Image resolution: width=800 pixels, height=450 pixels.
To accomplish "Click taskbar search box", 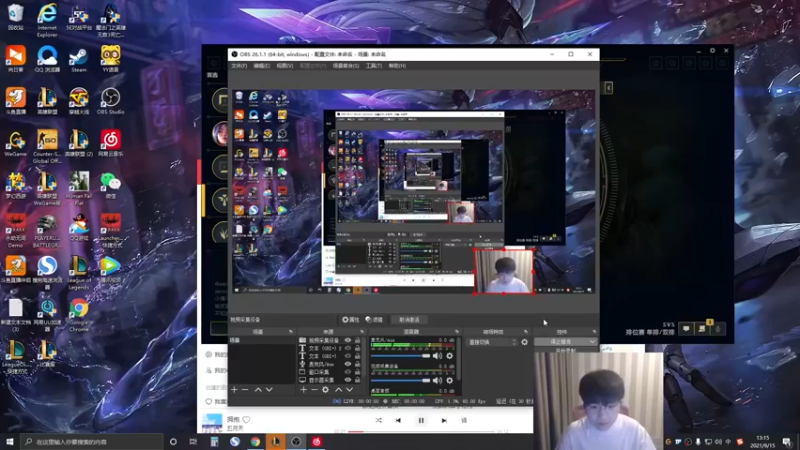I will pyautogui.click(x=92, y=441).
